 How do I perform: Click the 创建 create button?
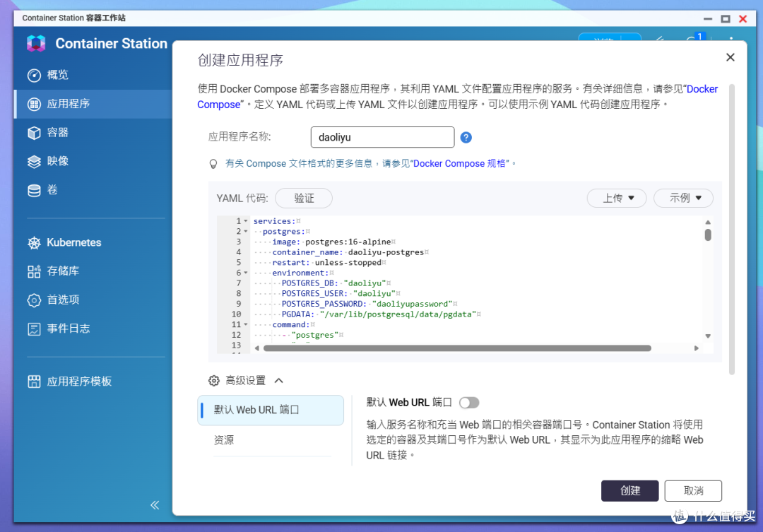[x=629, y=490]
